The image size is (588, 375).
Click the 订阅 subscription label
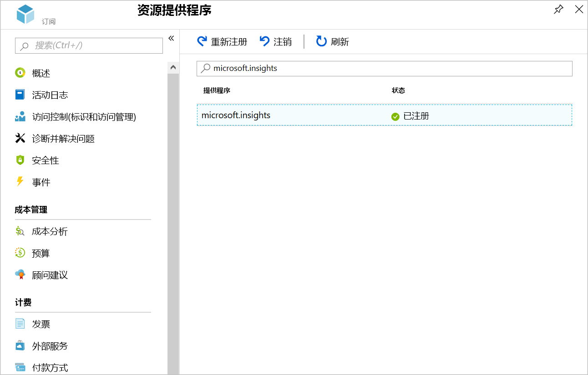point(49,22)
